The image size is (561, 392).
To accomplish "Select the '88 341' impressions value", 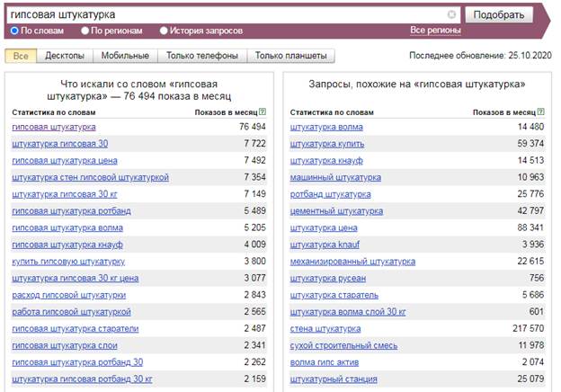I will click(x=530, y=227).
